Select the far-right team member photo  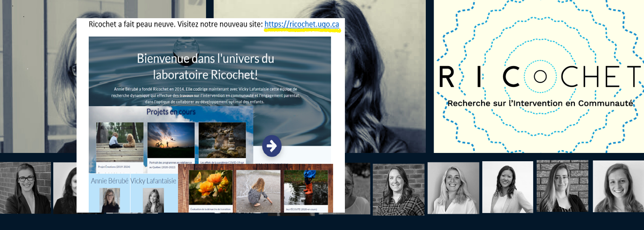618,186
